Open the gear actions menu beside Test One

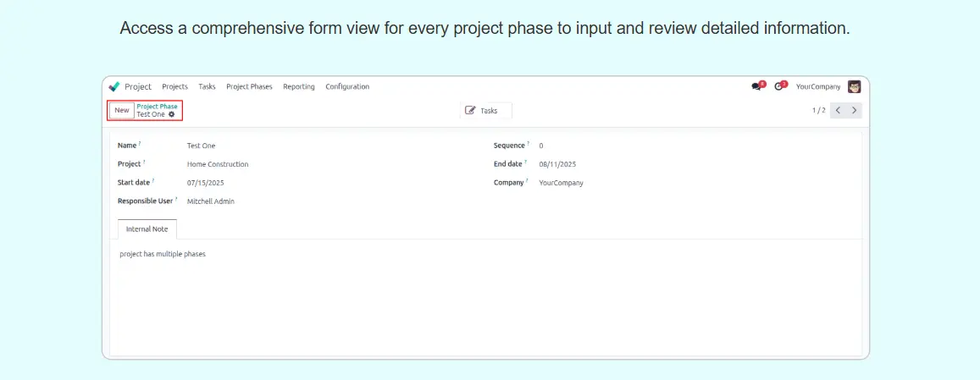[172, 114]
